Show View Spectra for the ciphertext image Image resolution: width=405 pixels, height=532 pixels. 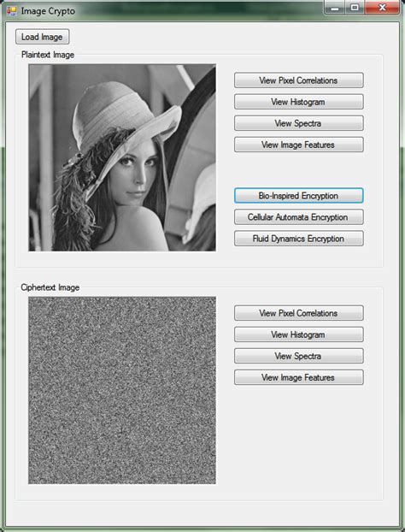298,356
